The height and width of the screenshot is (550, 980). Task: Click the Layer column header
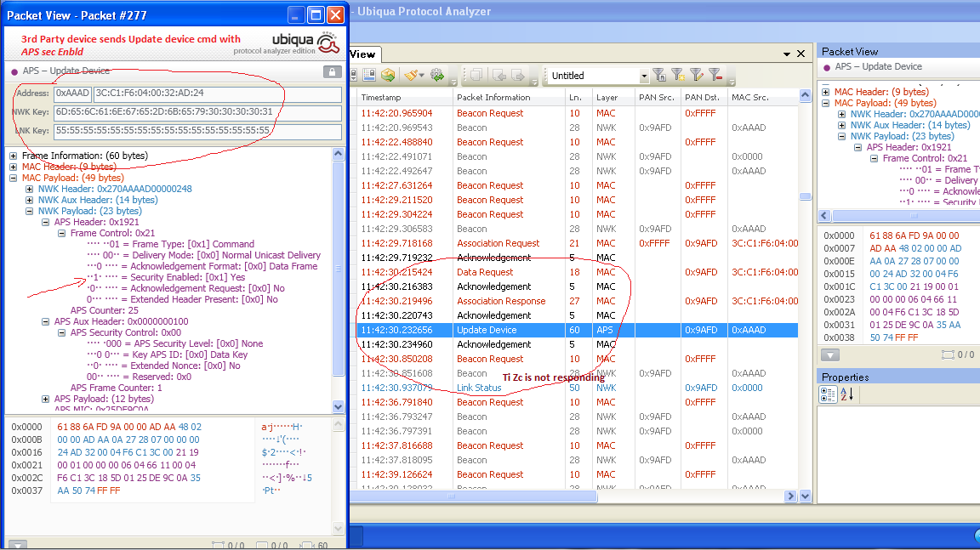pyautogui.click(x=612, y=98)
